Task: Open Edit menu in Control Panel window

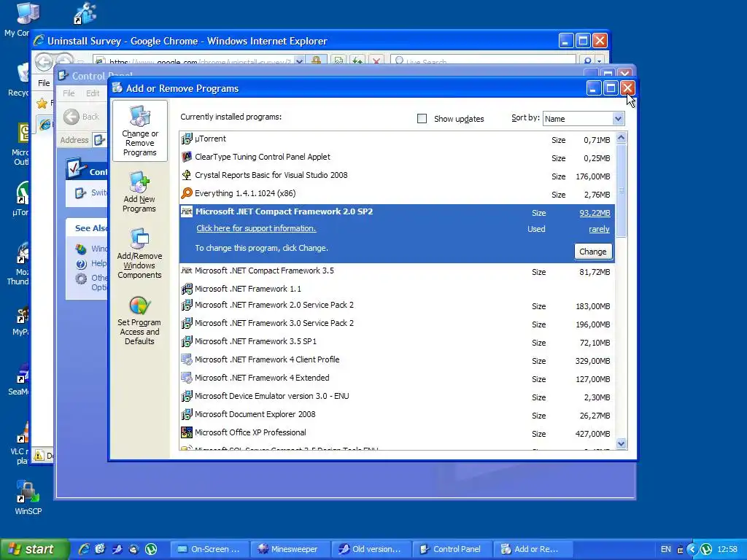Action: (x=93, y=93)
